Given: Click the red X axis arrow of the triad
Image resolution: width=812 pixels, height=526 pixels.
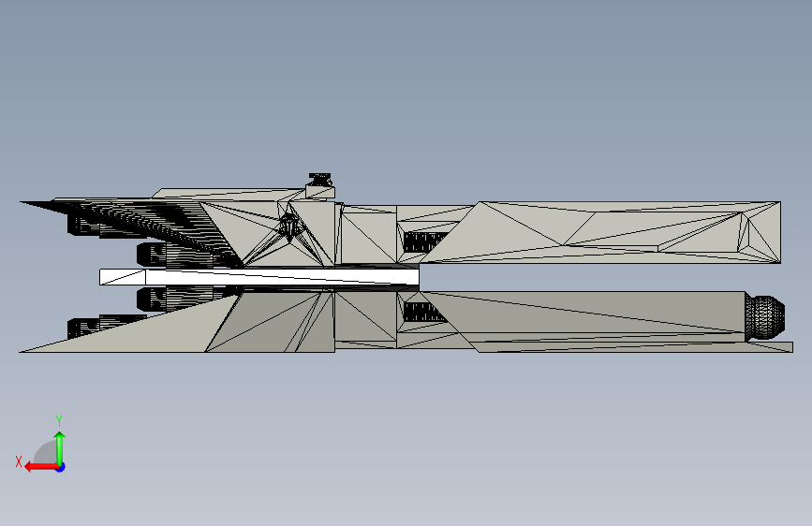Looking at the screenshot, I should (40, 467).
